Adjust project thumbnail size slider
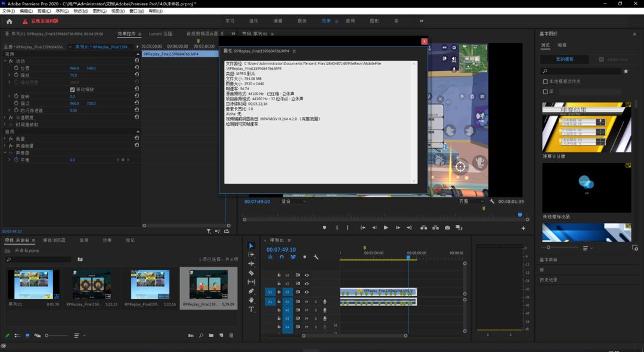The image size is (644, 352). (56, 335)
